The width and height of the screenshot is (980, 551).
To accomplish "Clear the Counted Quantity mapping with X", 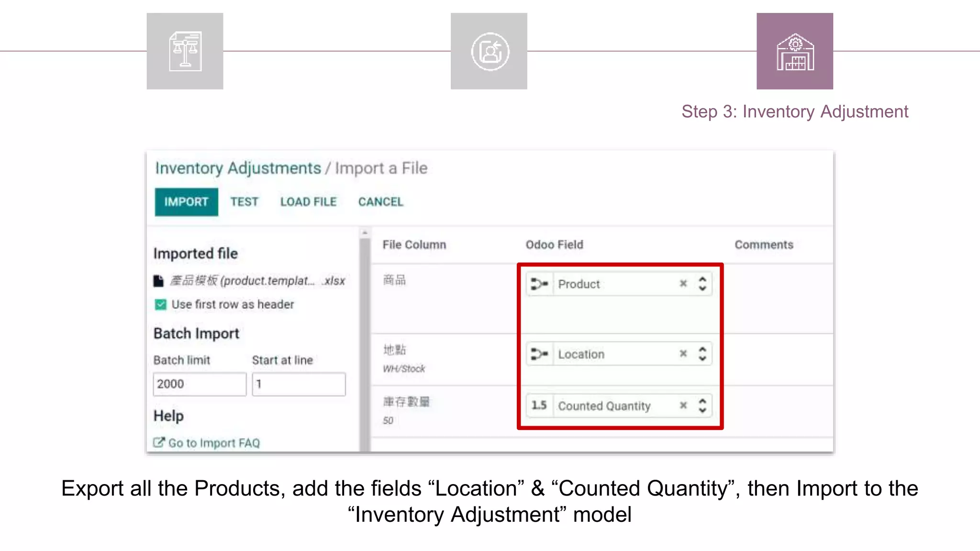I will coord(683,406).
